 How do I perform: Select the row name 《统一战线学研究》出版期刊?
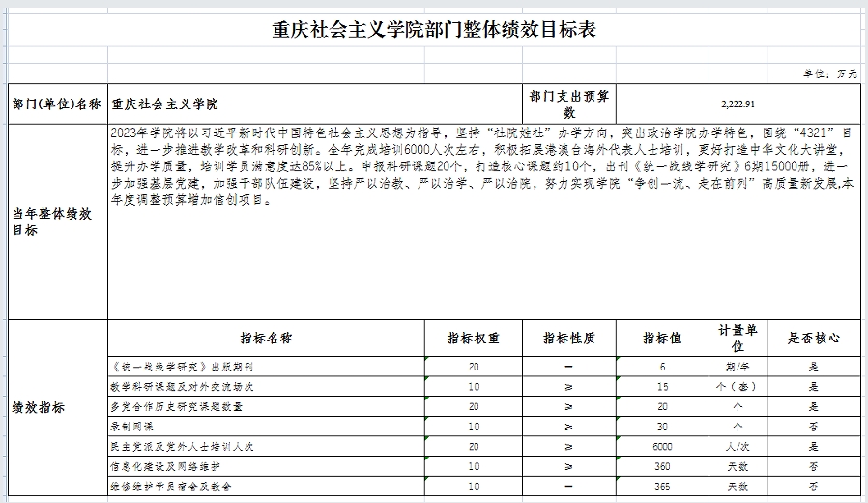182,367
